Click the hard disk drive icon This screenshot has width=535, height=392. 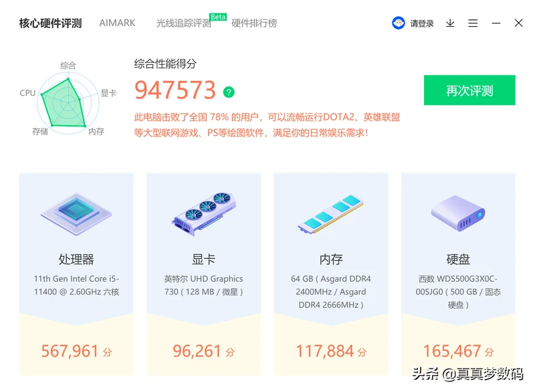[x=458, y=213]
